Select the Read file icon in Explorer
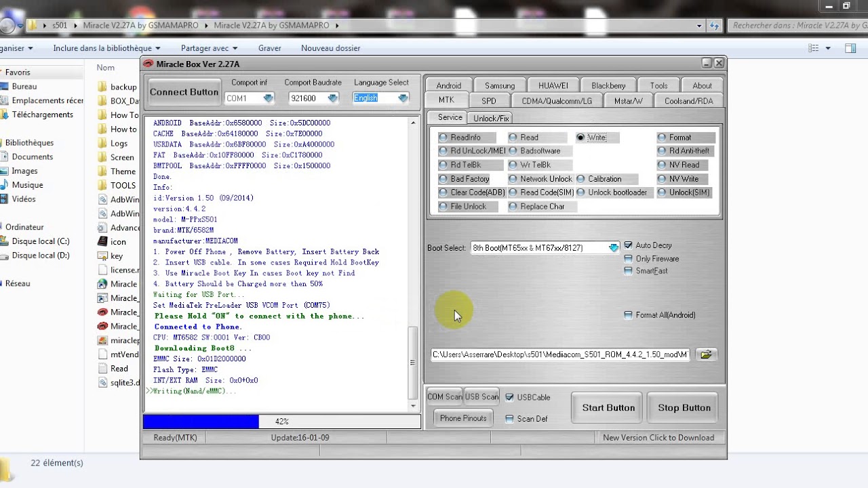This screenshot has width=868, height=488. coord(102,369)
